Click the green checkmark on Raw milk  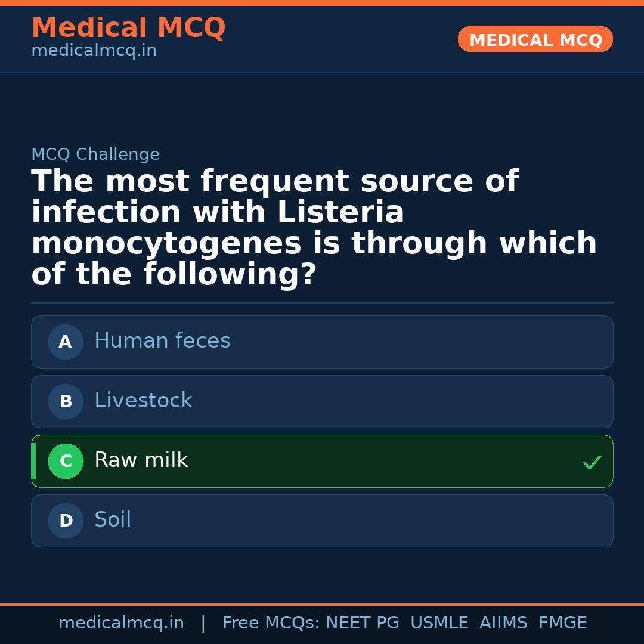click(592, 462)
